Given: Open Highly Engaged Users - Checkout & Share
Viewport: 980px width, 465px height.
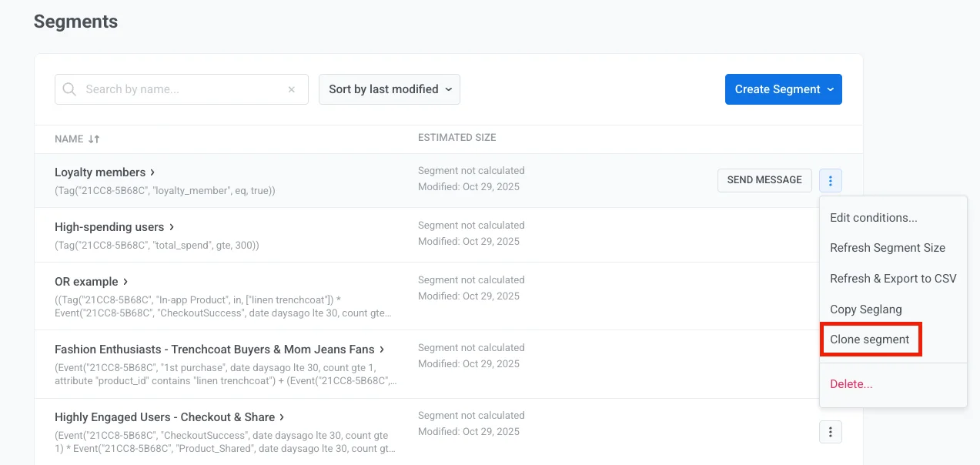Looking at the screenshot, I should coord(164,417).
